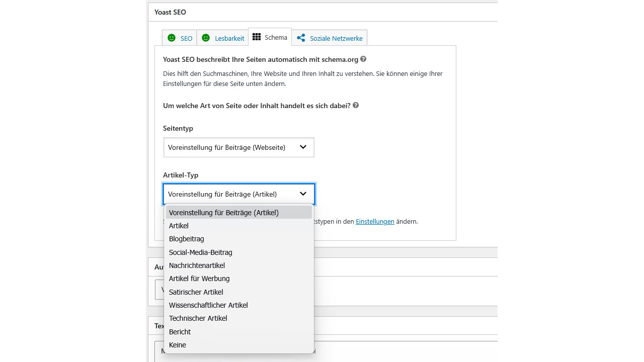Click the grid icon on Schema tab

pyautogui.click(x=257, y=37)
